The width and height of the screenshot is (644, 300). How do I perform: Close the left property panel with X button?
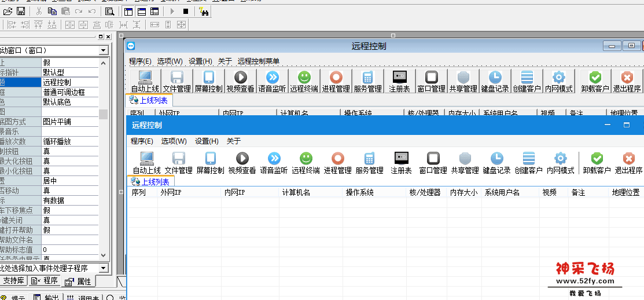(x=108, y=37)
